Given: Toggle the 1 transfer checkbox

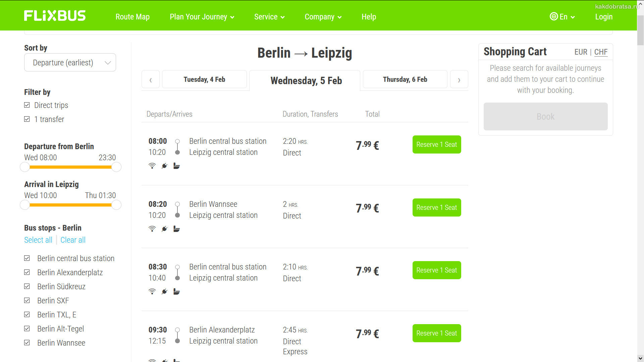Looking at the screenshot, I should point(27,119).
